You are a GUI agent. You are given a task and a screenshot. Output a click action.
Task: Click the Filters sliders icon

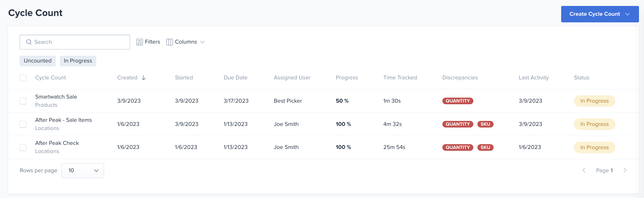(139, 42)
